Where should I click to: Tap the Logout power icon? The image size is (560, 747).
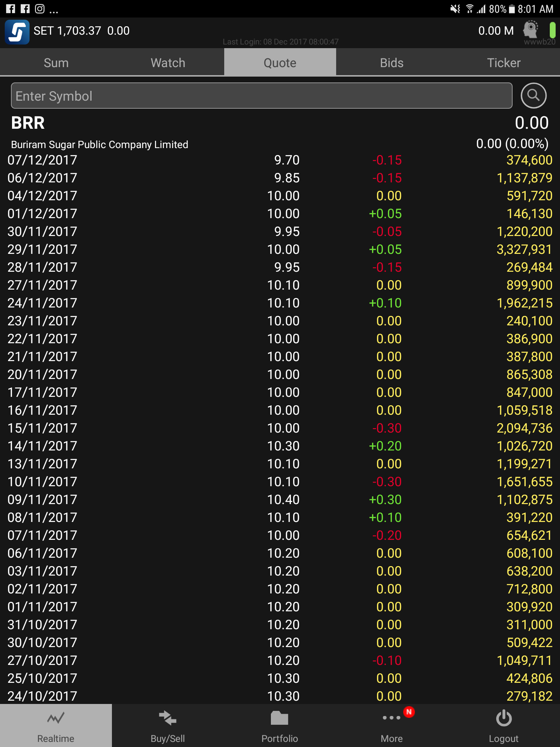click(x=504, y=718)
